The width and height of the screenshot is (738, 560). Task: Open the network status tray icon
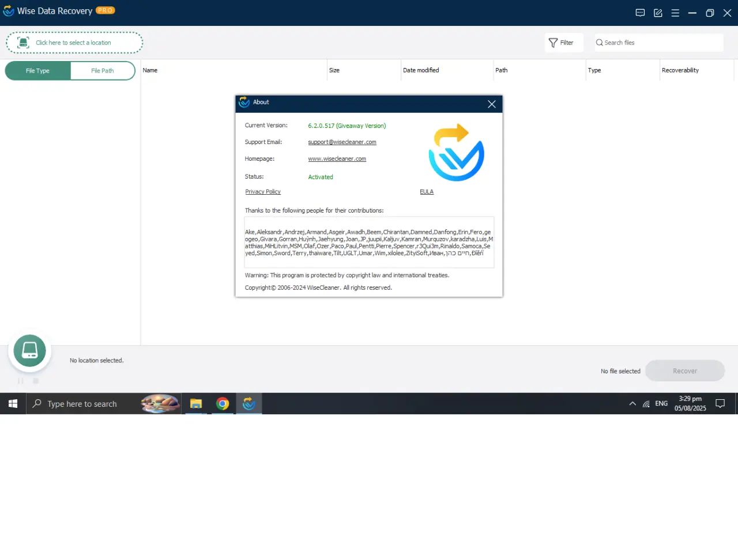(x=646, y=404)
